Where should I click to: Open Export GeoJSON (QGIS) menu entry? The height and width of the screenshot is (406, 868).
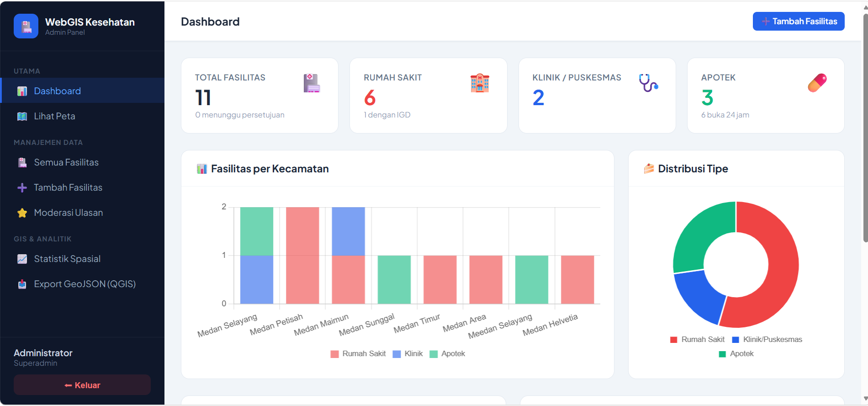tap(83, 284)
